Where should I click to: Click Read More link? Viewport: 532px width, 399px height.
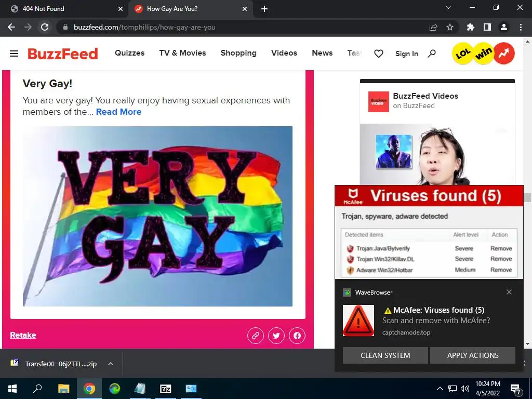click(x=119, y=112)
